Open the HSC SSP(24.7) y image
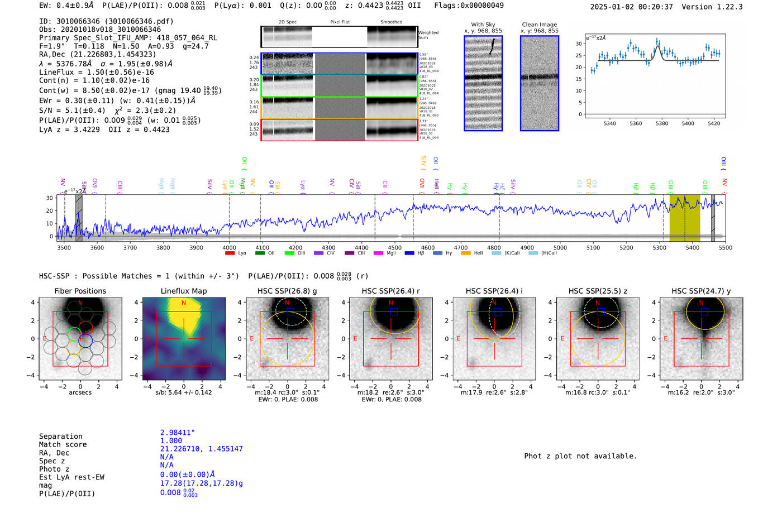 pyautogui.click(x=702, y=338)
